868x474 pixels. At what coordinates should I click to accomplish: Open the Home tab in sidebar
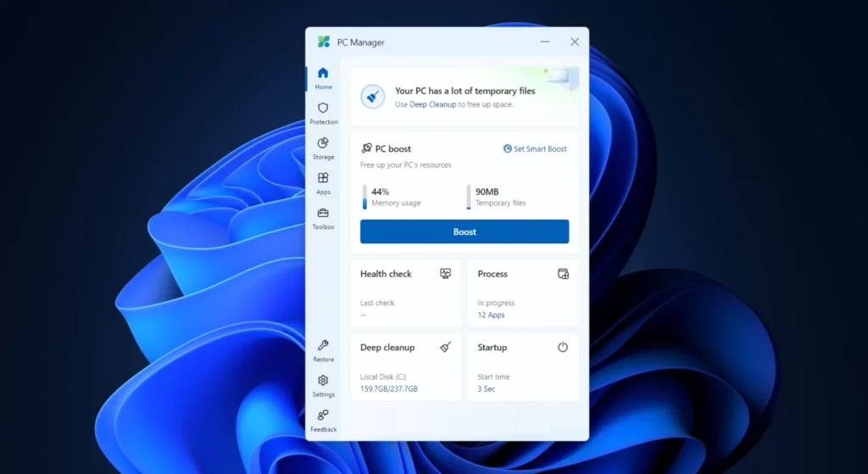(323, 77)
